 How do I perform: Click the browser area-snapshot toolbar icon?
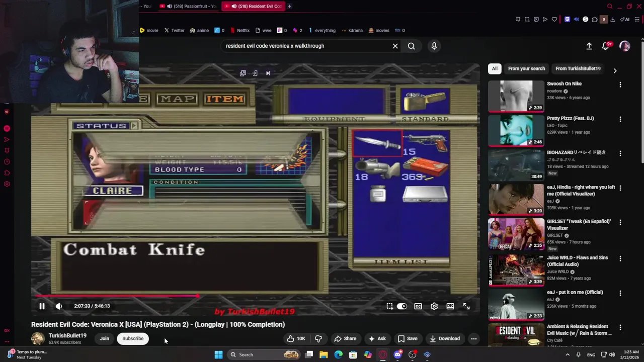coord(527,20)
